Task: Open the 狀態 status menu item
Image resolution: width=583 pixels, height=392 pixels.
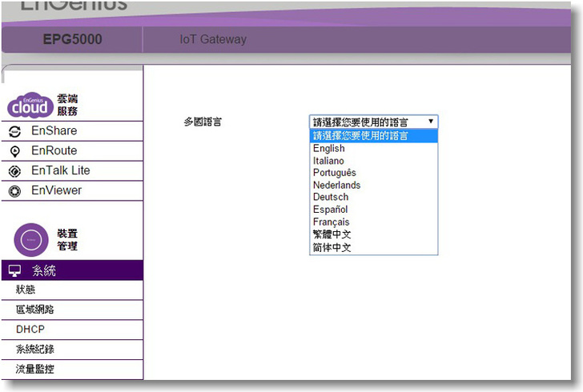Action: tap(26, 290)
